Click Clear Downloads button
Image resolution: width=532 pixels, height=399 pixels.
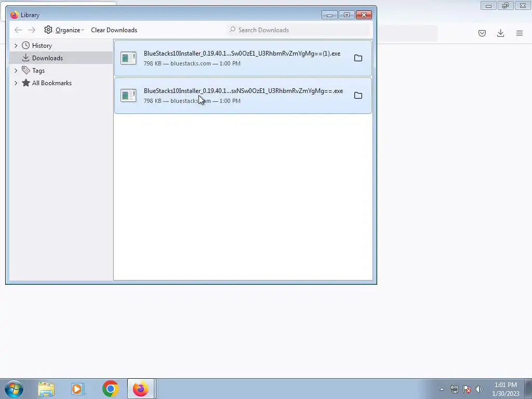[x=114, y=30]
